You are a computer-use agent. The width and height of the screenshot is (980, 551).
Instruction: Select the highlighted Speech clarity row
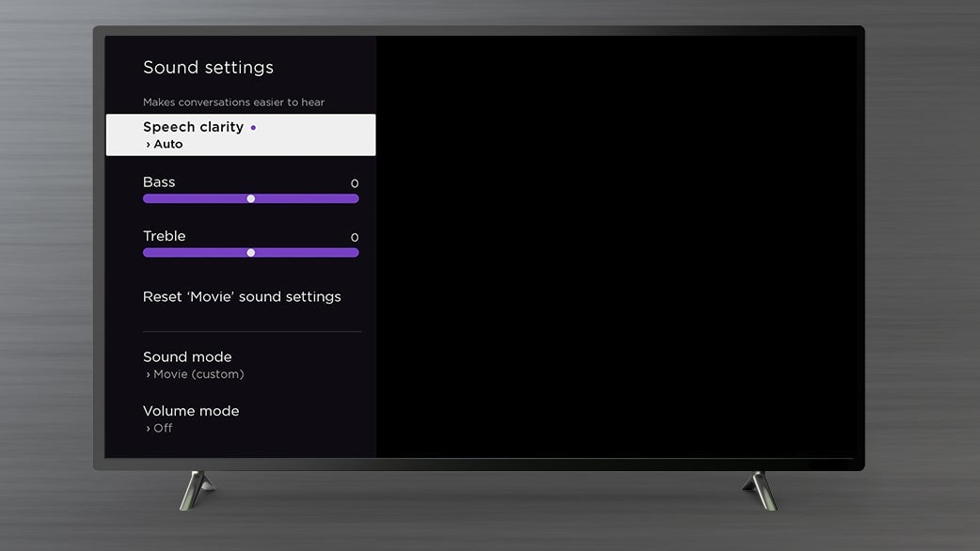[x=240, y=134]
